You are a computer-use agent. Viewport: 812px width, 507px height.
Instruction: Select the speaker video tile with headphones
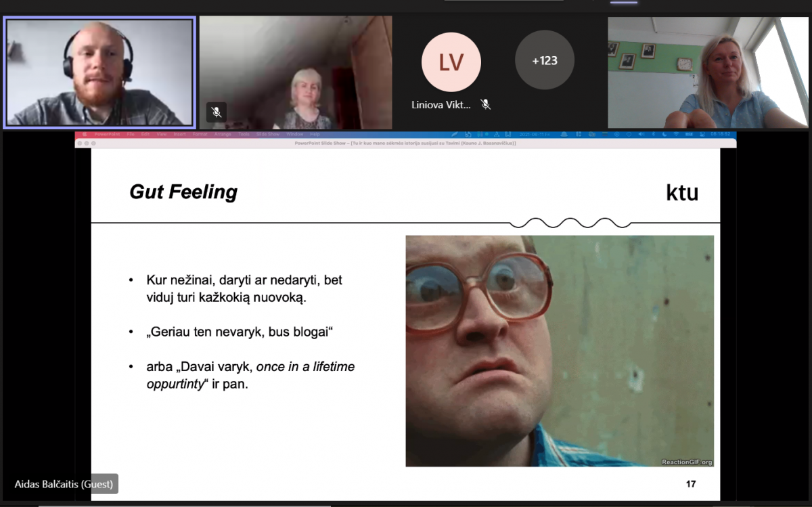coord(99,72)
